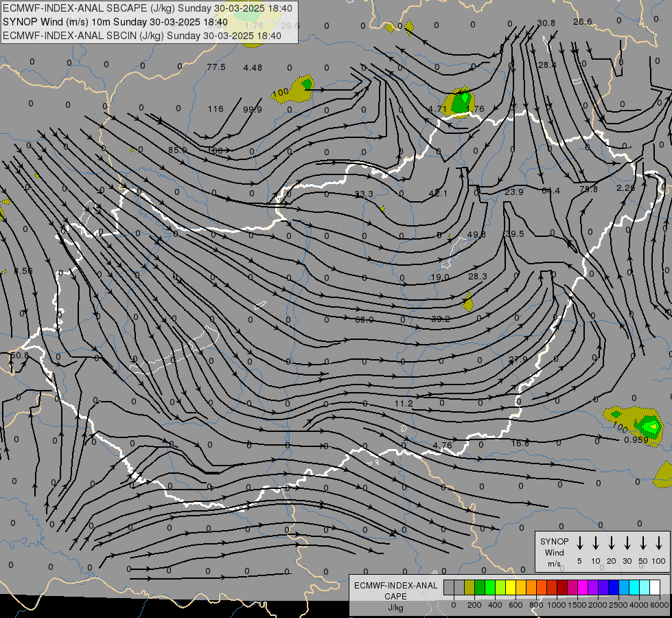
Task: Click the map value 99.9
Action: (253, 109)
